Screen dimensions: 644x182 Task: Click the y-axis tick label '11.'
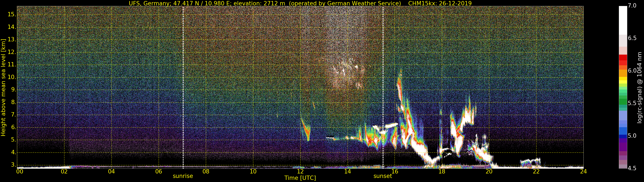(12, 65)
